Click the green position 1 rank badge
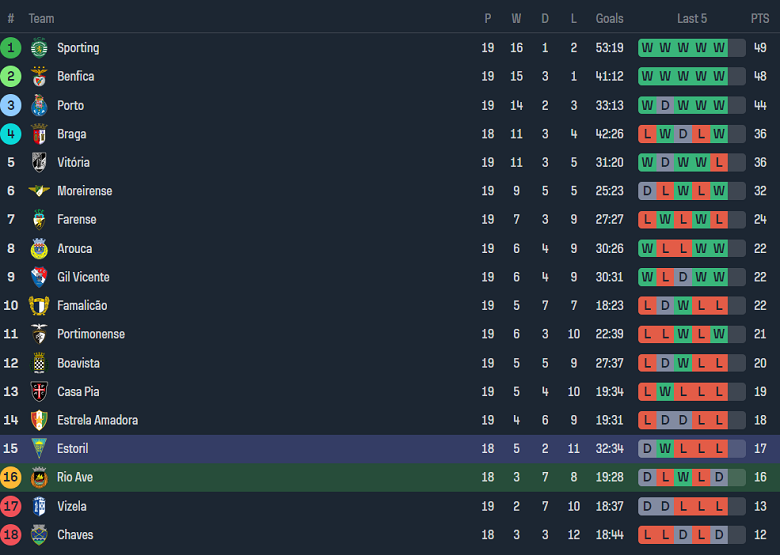Screen dimensions: 780x555 click(x=11, y=47)
